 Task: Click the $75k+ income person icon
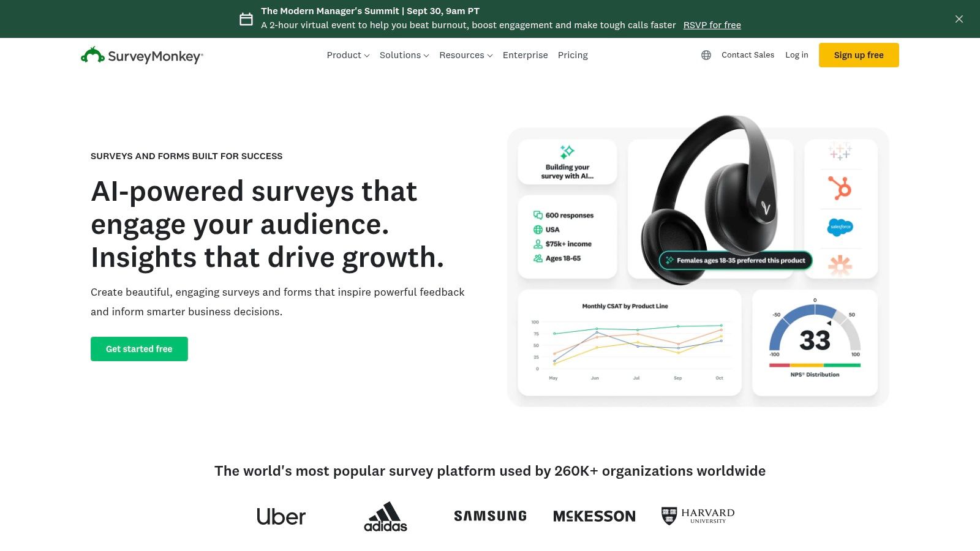(538, 244)
